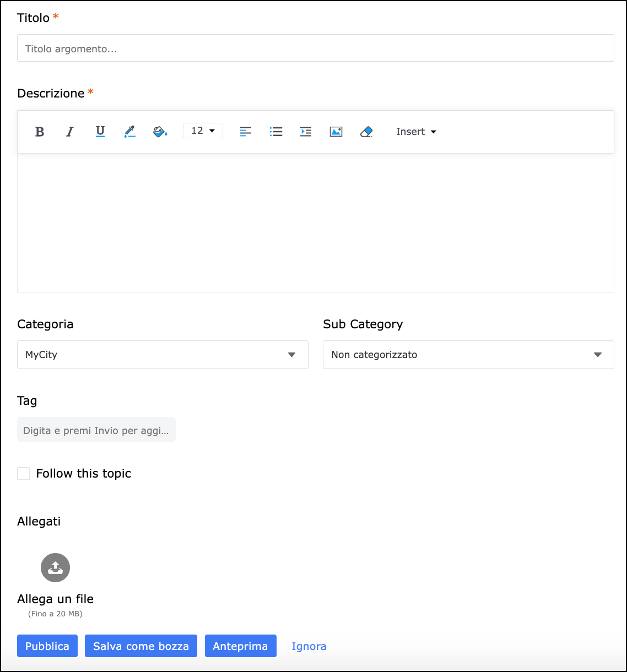Open the text color picker
The width and height of the screenshot is (627, 672).
click(x=129, y=132)
